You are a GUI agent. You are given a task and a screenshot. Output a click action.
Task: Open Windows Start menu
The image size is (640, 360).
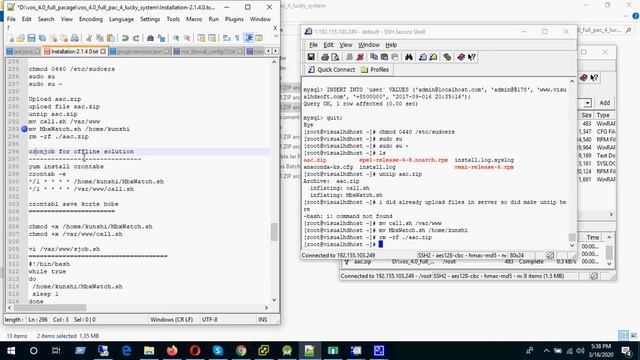11,351
